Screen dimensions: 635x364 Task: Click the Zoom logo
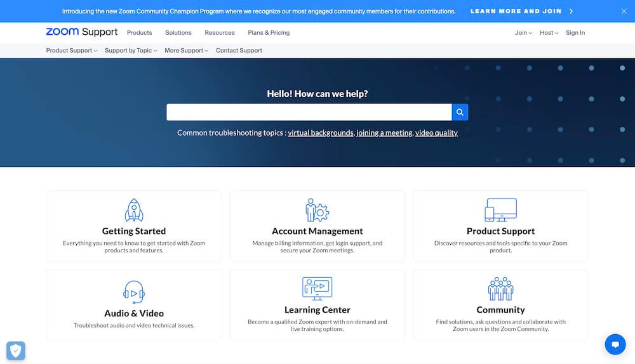click(62, 32)
